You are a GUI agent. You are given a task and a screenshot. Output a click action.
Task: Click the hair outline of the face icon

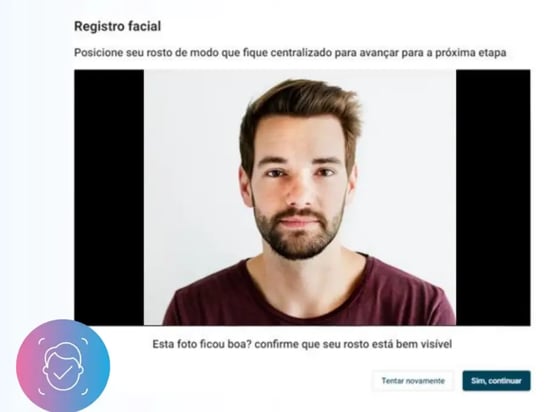pyautogui.click(x=64, y=350)
